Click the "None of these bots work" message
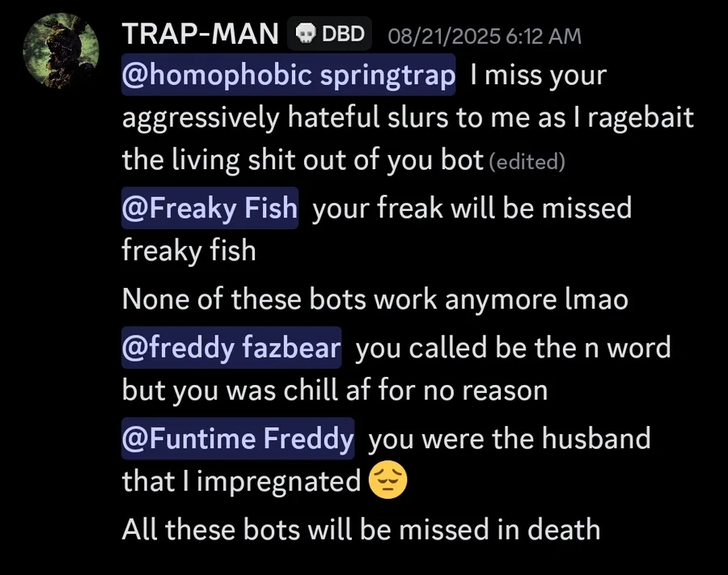The width and height of the screenshot is (728, 575). coord(375,299)
